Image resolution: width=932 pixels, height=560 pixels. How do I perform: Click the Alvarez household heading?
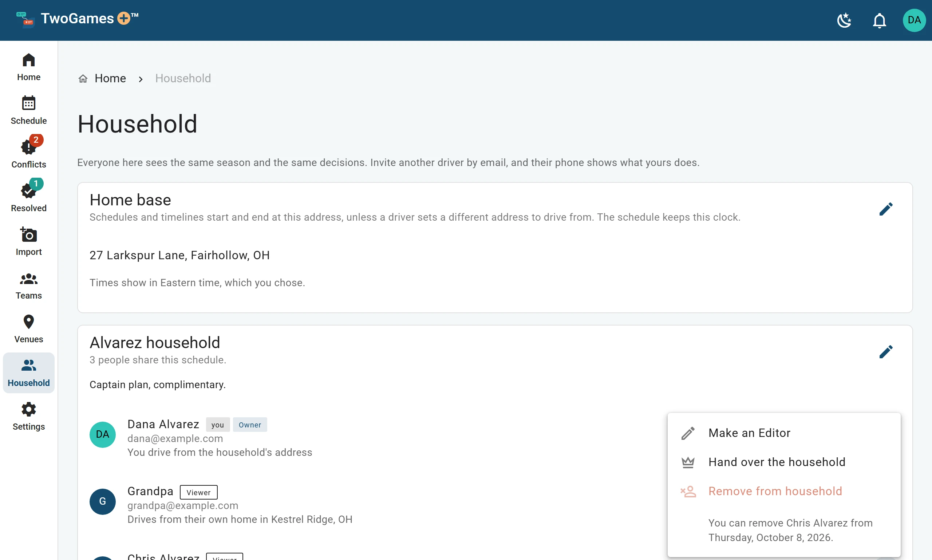(155, 343)
